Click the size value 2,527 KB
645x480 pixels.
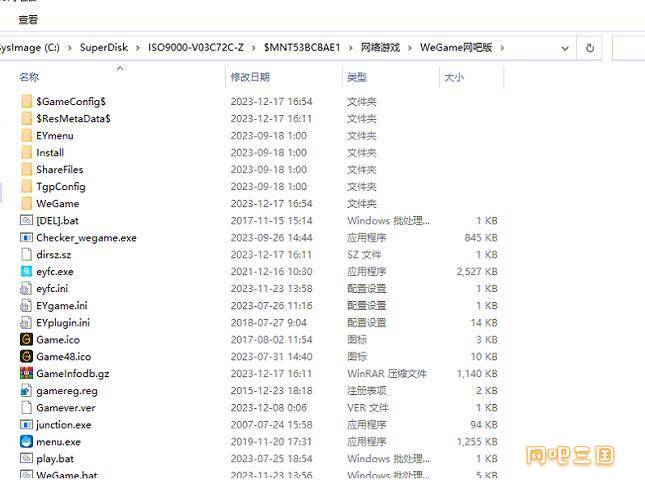coord(477,272)
